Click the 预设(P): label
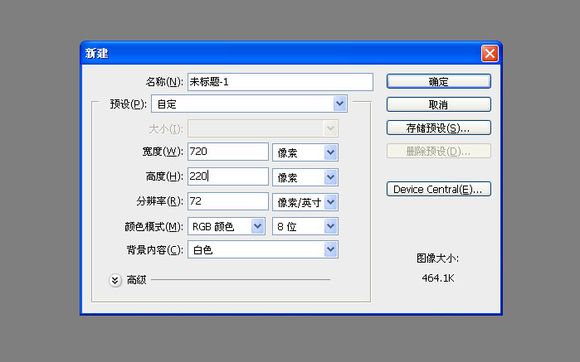Viewport: 580px width, 362px height. [128, 104]
